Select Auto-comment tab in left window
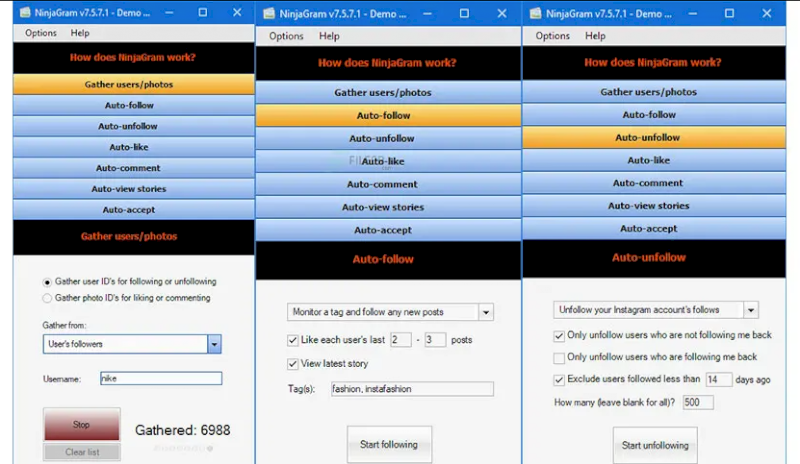800x464 pixels. pyautogui.click(x=134, y=168)
